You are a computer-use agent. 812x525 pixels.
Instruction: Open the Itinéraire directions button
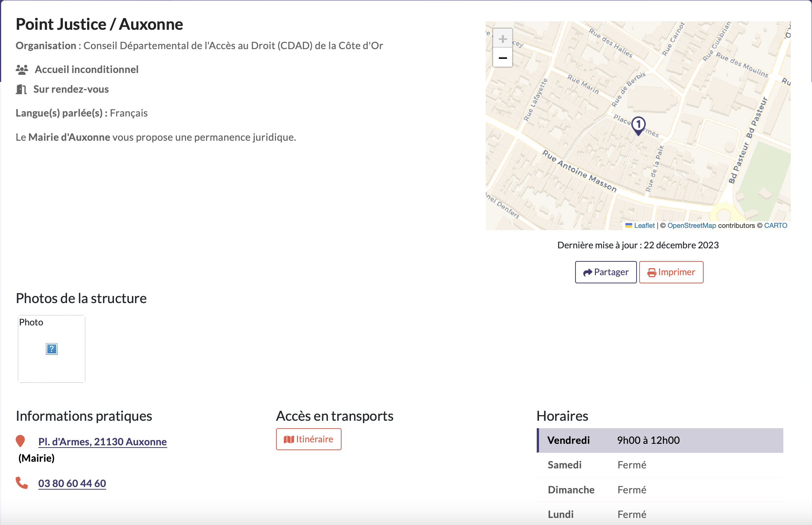(x=308, y=439)
